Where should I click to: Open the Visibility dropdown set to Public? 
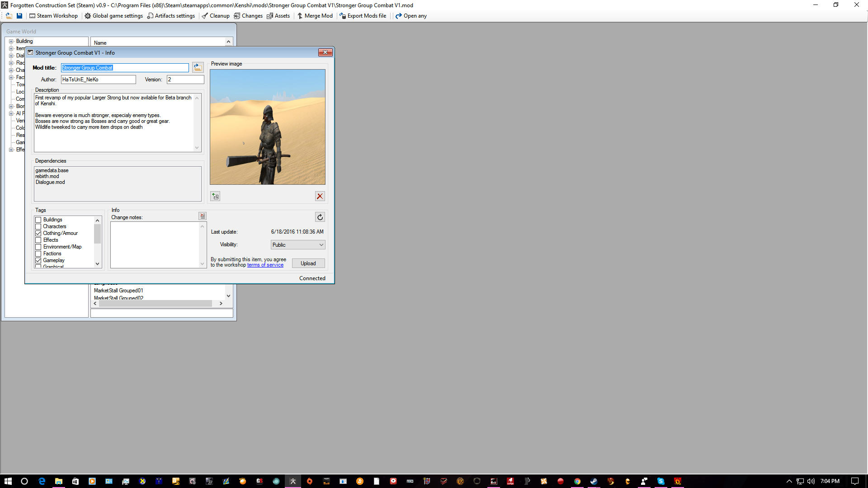click(x=298, y=245)
